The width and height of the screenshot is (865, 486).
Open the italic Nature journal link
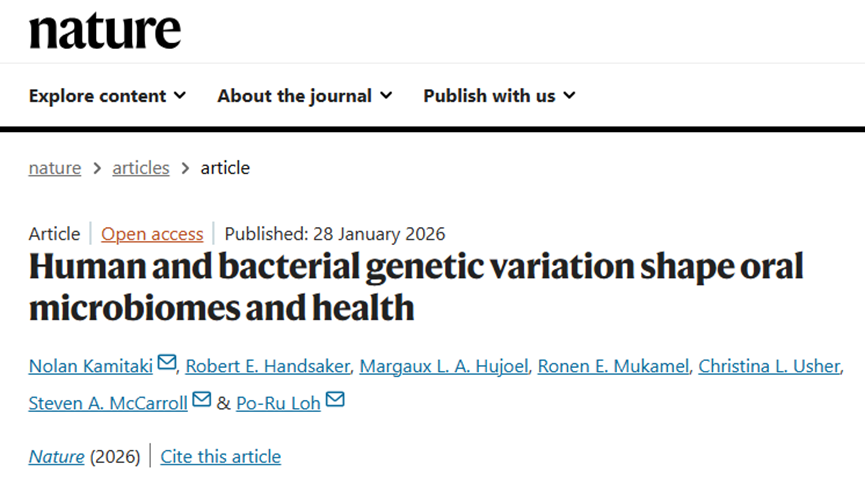(x=56, y=457)
